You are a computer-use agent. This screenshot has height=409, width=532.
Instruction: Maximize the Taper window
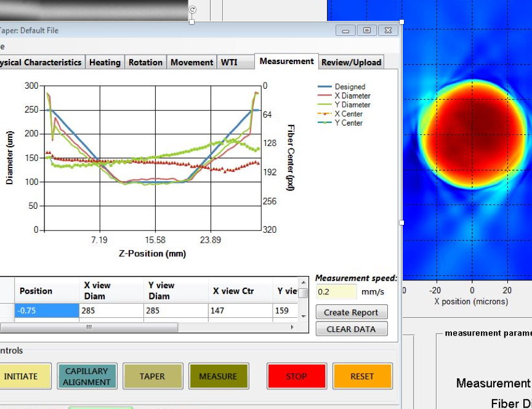pyautogui.click(x=366, y=30)
